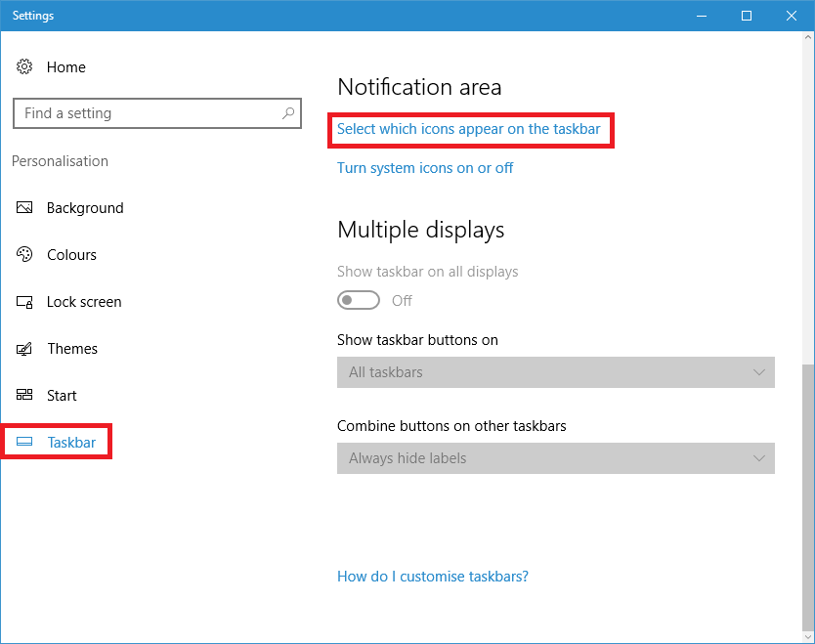Open the Show taskbar buttons on dropdown
This screenshot has width=815, height=644.
555,372
